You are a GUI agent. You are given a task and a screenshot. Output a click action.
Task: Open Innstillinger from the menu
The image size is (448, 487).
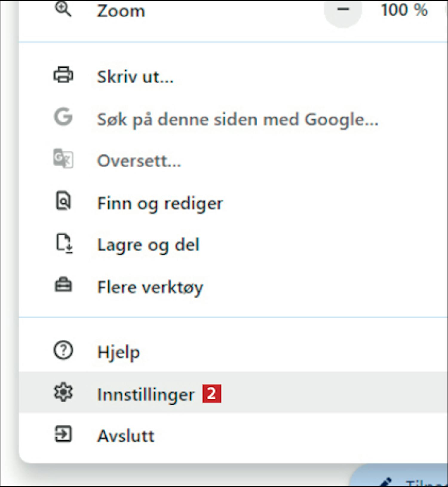click(233, 393)
